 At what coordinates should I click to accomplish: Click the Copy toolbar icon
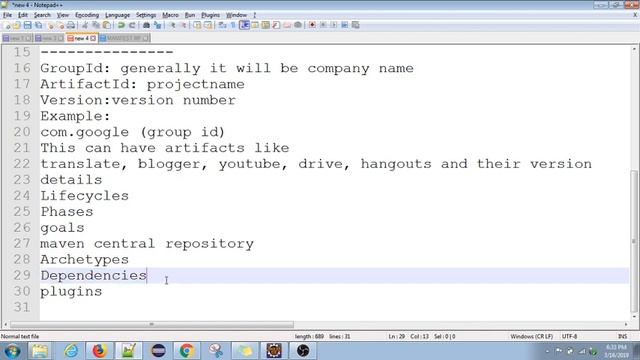(x=96, y=25)
